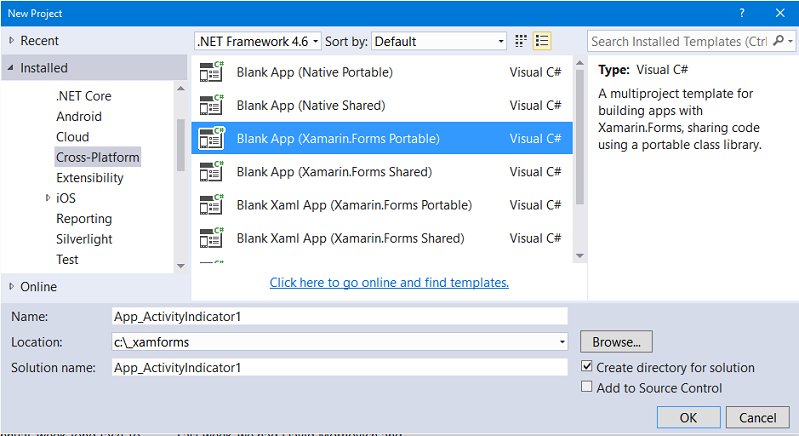The width and height of the screenshot is (799, 436).
Task: Click the category tree scroll up arrow
Action: [180, 89]
